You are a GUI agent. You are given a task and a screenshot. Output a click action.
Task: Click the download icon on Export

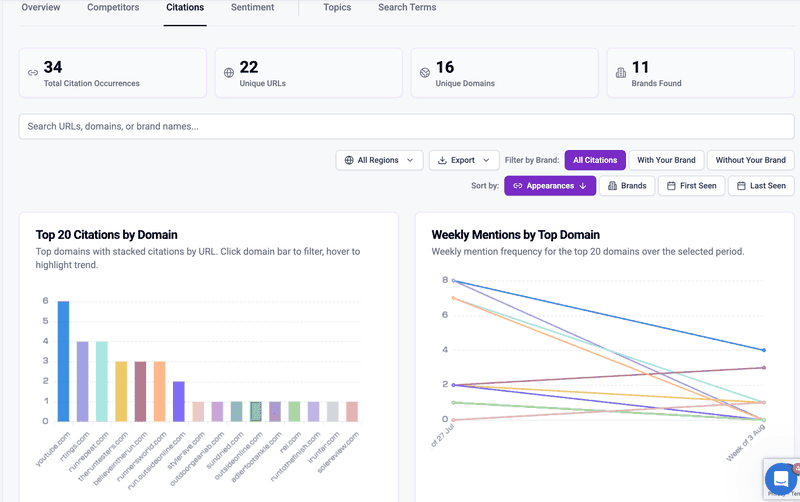442,160
